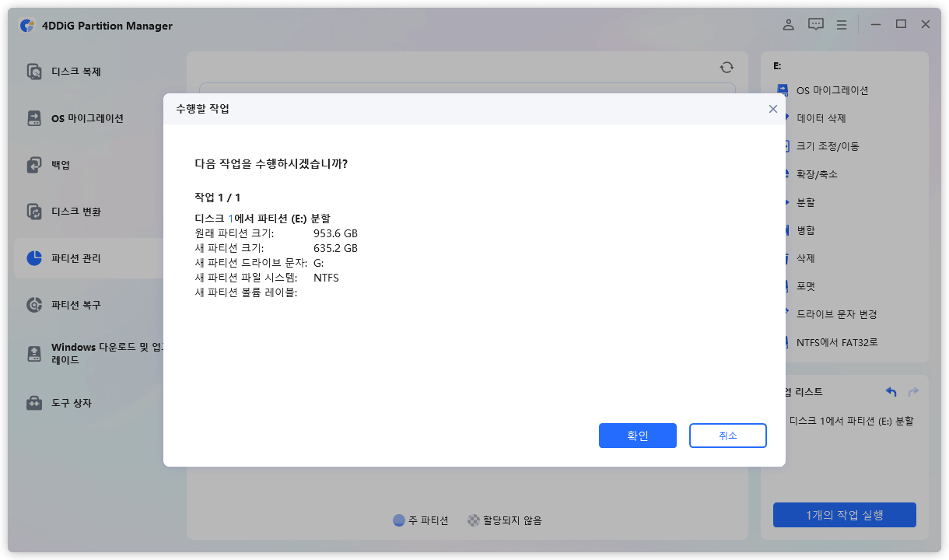Click the 디스크 복제 sidebar icon
Screen dimensions: 949x560
click(34, 72)
